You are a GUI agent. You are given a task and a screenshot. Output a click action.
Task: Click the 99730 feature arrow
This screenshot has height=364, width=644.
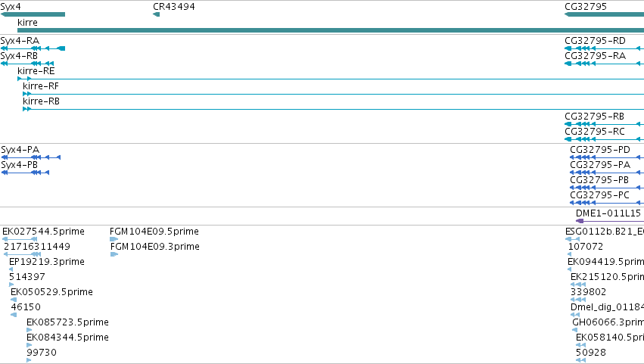29,360
